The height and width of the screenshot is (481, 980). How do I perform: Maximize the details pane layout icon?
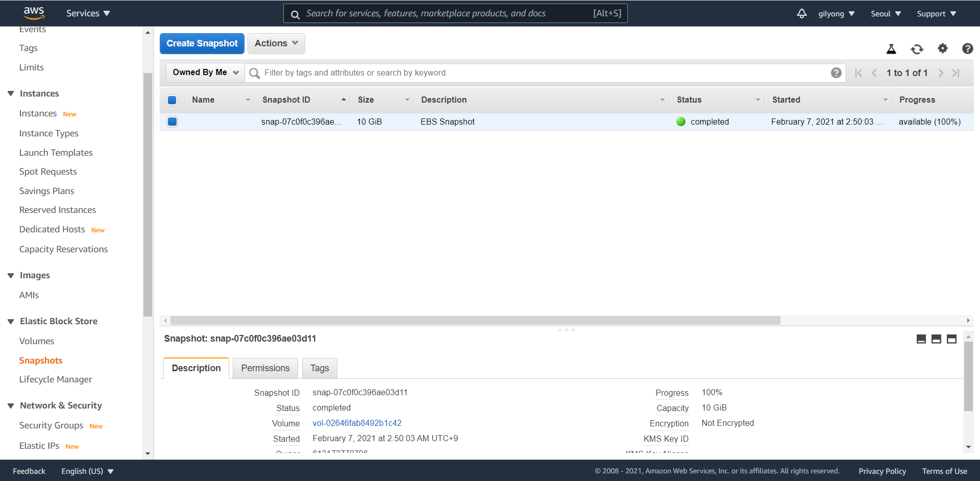(x=951, y=339)
